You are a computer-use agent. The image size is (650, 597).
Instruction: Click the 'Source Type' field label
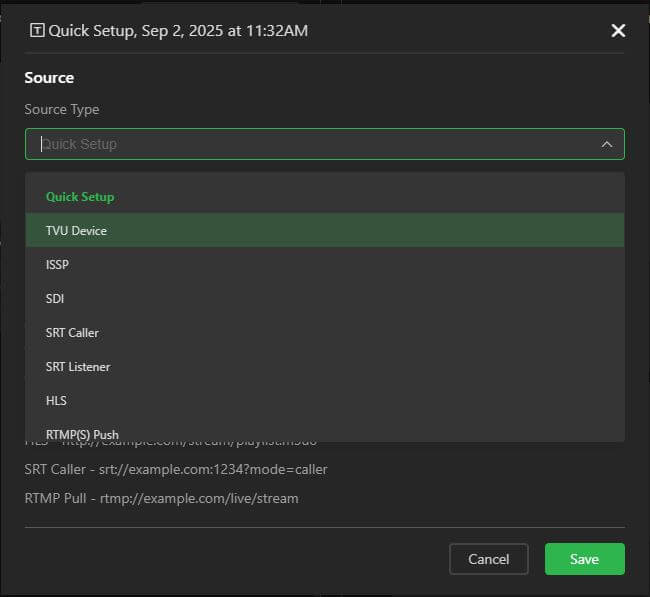click(x=62, y=110)
